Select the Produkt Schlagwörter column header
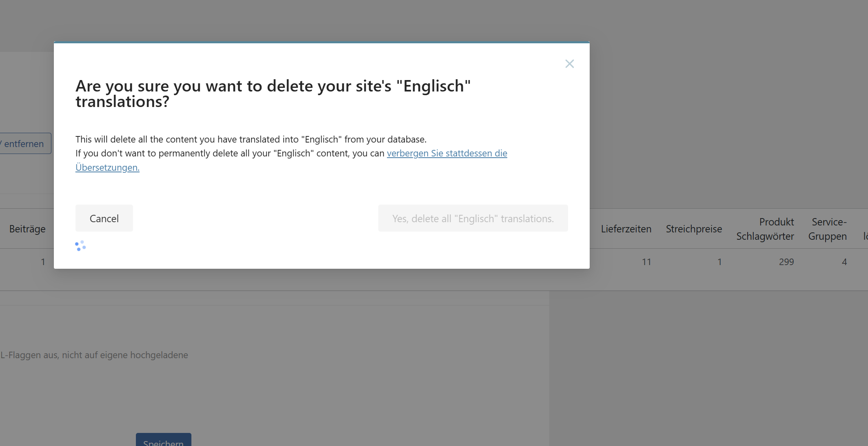 pos(765,229)
